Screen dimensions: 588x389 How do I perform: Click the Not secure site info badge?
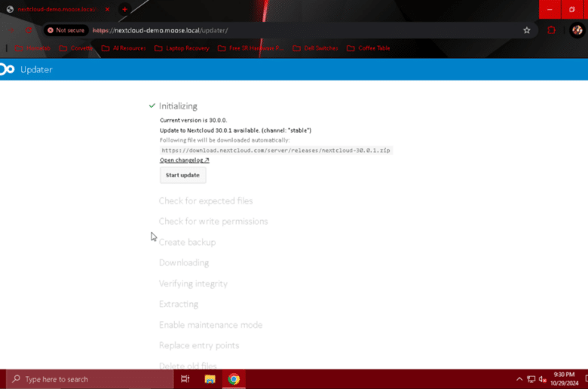[66, 30]
